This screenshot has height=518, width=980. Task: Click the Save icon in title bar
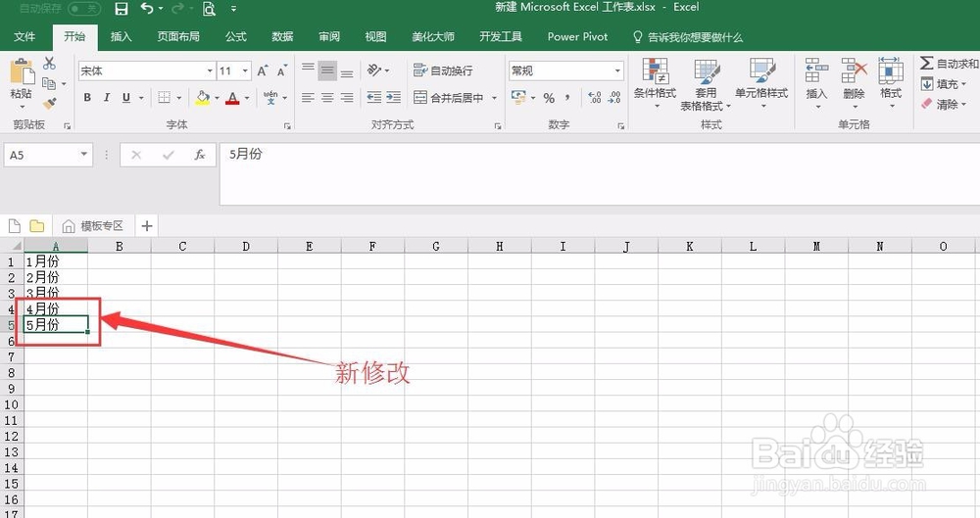(x=122, y=9)
